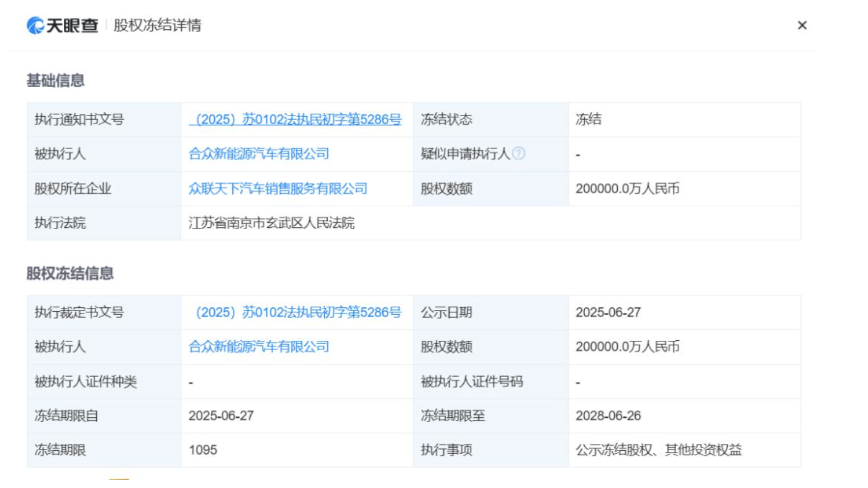The height and width of the screenshot is (488, 868).
Task: Click the 执行事项 label
Action: [x=446, y=450]
